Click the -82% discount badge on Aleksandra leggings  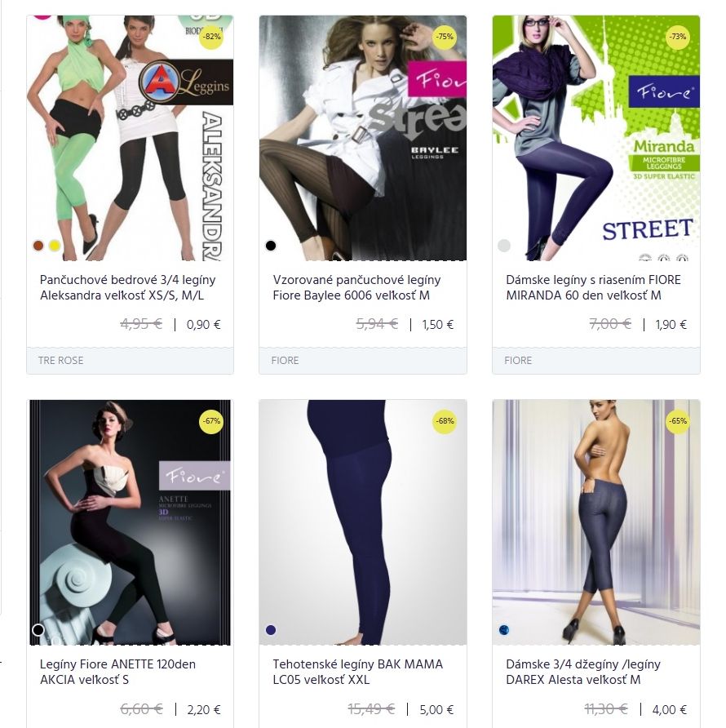pos(211,37)
